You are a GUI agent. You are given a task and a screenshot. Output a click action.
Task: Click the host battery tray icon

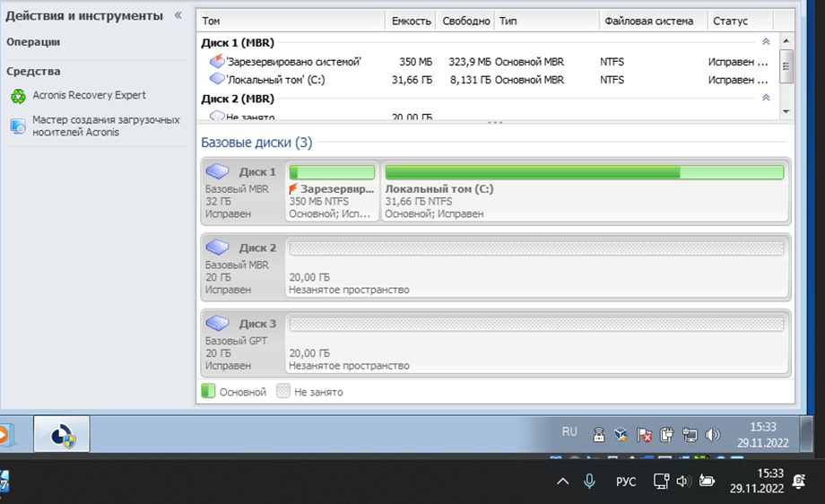pyautogui.click(x=707, y=481)
